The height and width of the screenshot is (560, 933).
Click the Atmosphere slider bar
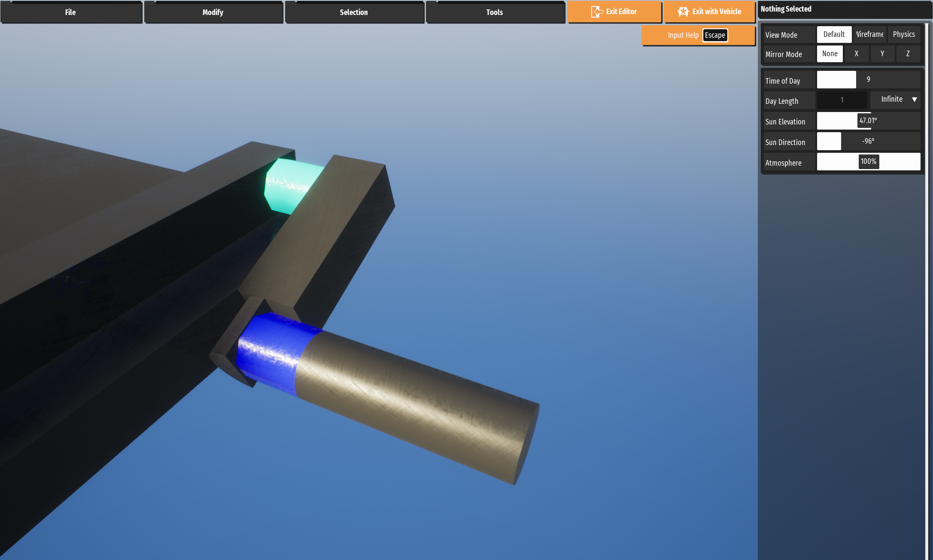point(868,162)
